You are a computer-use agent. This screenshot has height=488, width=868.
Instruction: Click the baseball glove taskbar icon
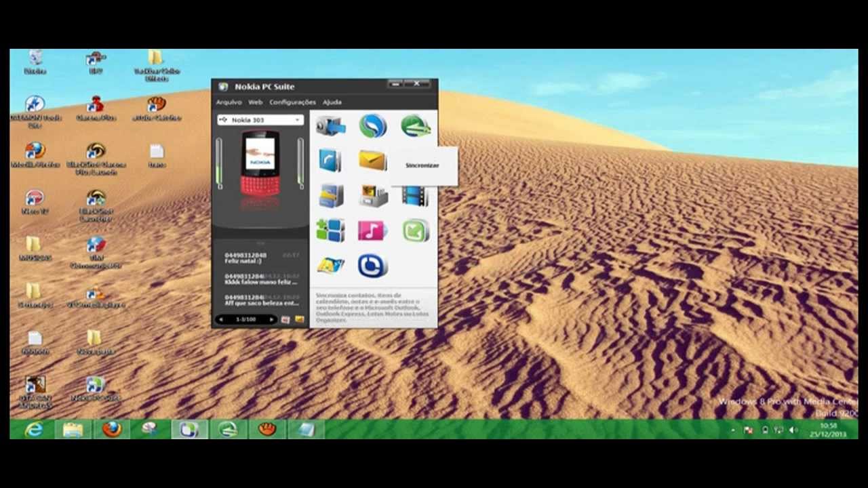267,429
